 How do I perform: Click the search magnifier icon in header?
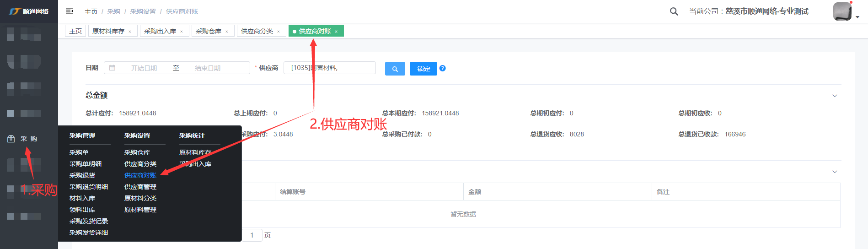(x=674, y=11)
